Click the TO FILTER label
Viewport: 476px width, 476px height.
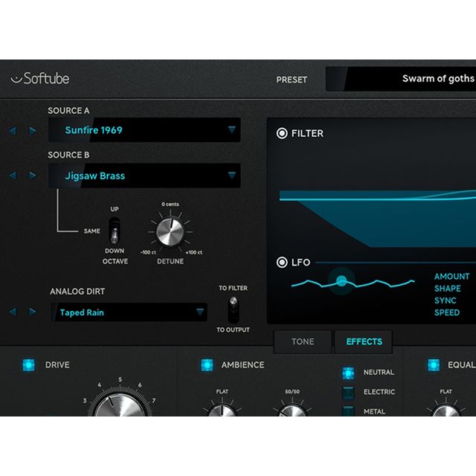[x=233, y=288]
